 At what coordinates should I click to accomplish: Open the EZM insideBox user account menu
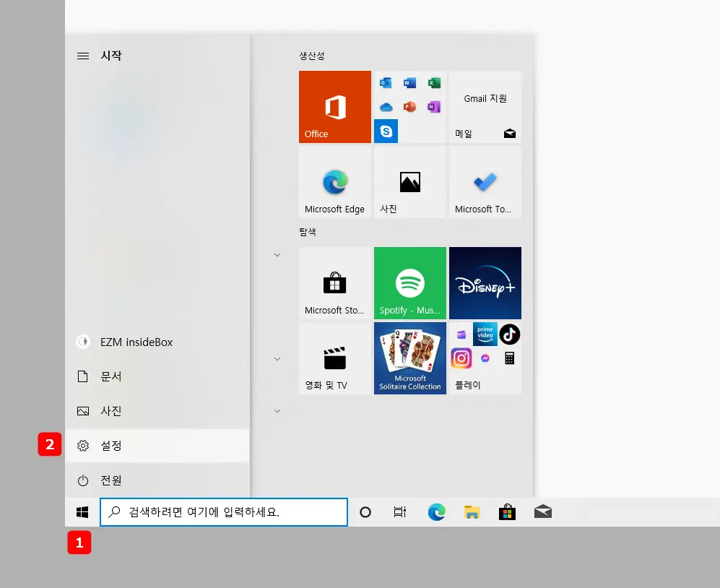(x=157, y=342)
